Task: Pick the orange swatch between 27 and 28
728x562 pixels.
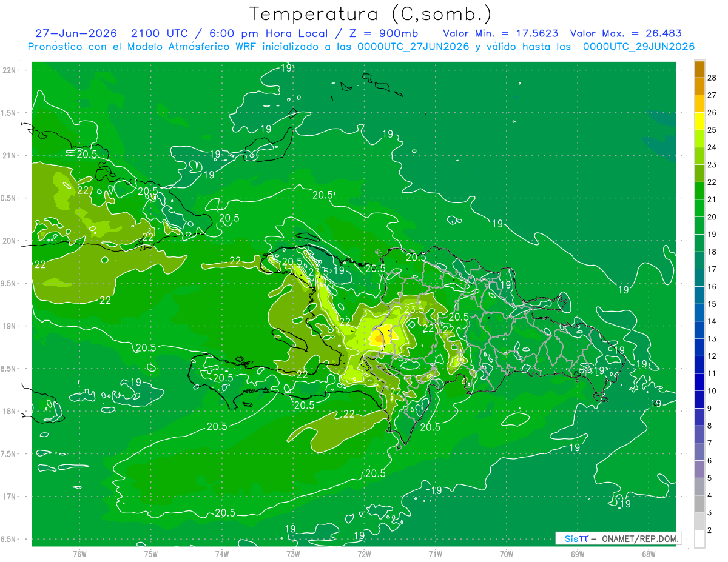Action: pyautogui.click(x=699, y=86)
